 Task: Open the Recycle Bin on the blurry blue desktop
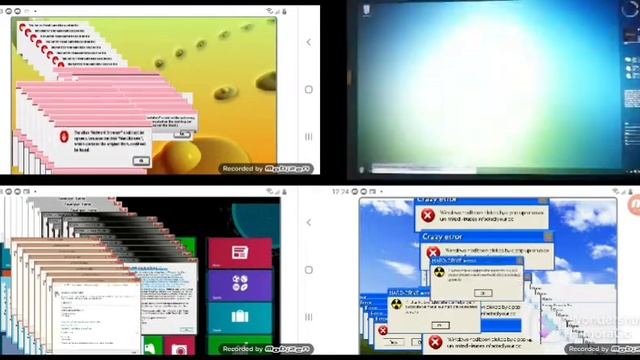367,10
